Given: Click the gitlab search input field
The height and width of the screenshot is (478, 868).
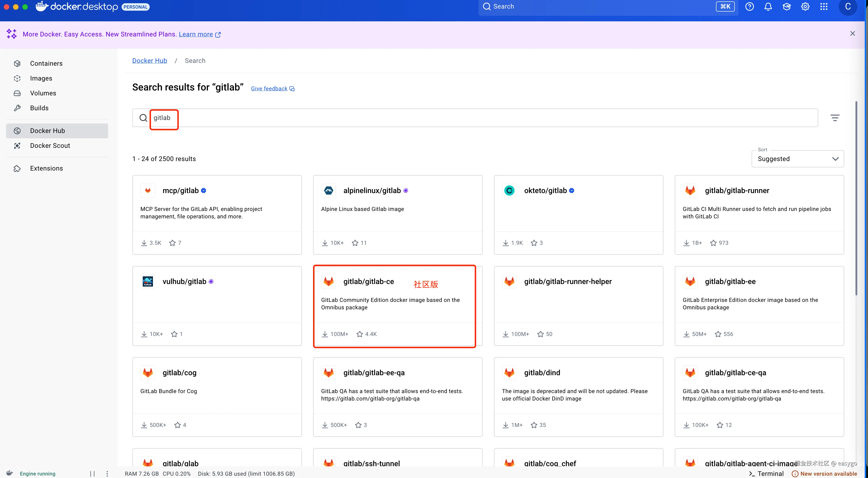Looking at the screenshot, I should pyautogui.click(x=472, y=118).
